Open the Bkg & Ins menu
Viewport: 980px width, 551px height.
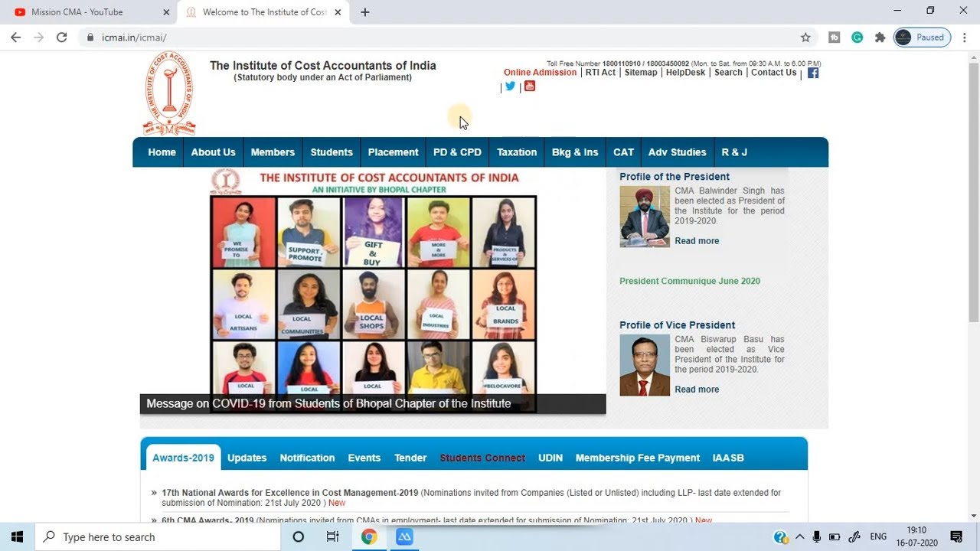tap(575, 152)
